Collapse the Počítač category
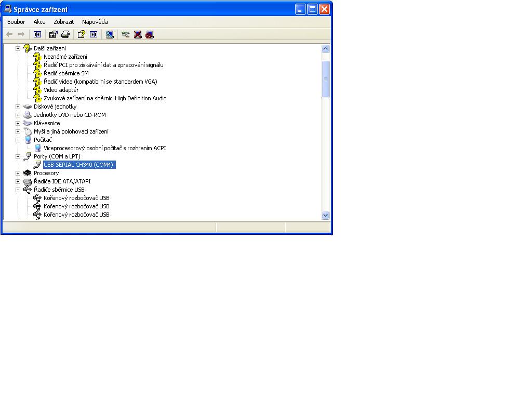 coord(18,140)
